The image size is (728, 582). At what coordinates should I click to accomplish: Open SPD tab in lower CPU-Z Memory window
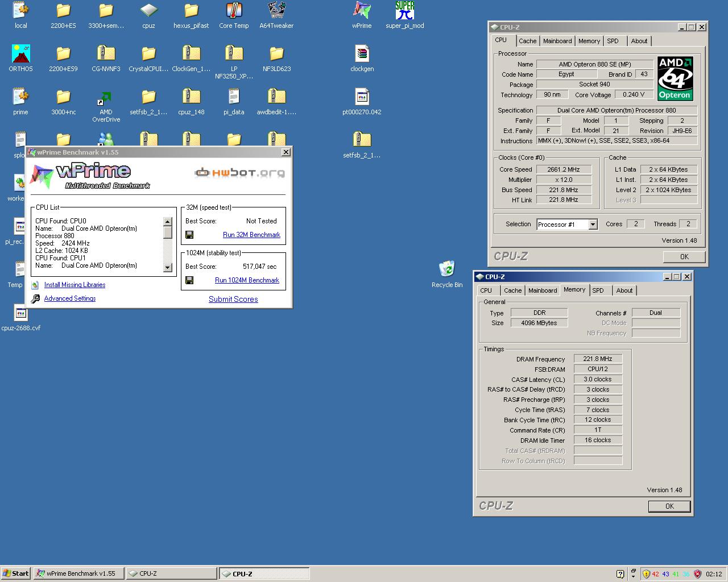pos(598,290)
